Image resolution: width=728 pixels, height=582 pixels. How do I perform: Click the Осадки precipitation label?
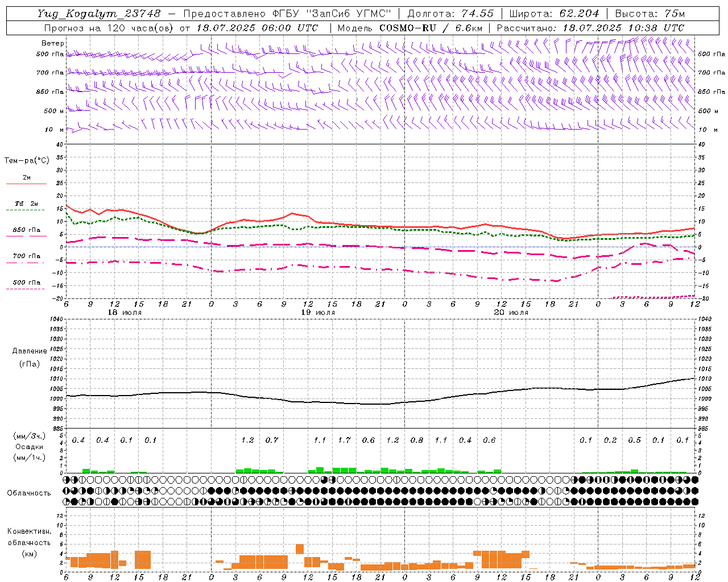(x=29, y=447)
